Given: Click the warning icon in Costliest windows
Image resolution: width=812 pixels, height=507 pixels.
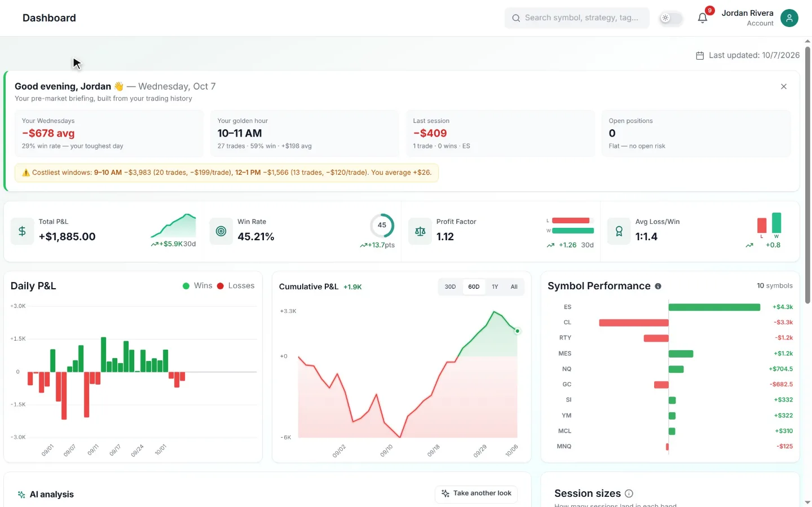Looking at the screenshot, I should [26, 173].
